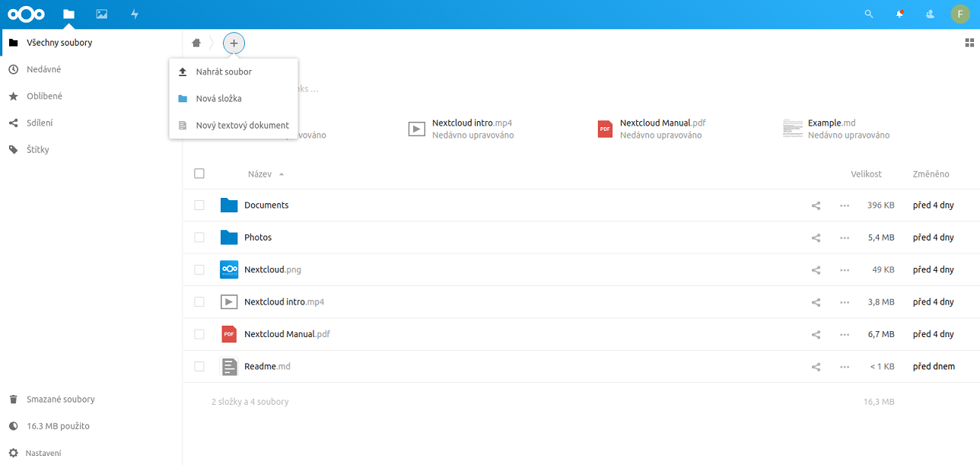Image resolution: width=980 pixels, height=465 pixels.
Task: Select the Nextcloud.png checkbox
Action: [x=199, y=269]
